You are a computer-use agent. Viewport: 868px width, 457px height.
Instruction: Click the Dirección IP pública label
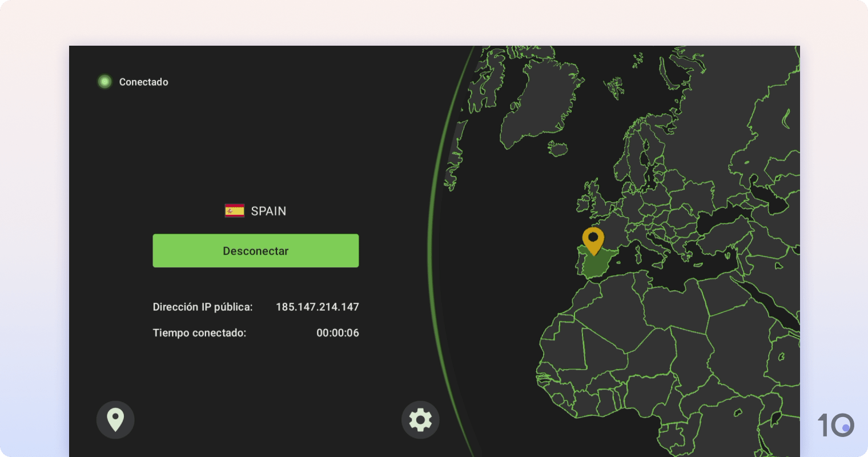(x=203, y=307)
